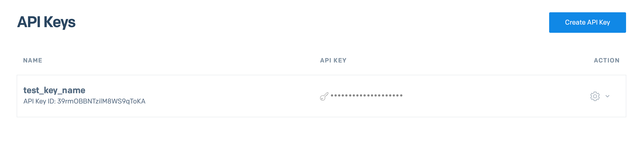Click the test_key_name link
Screen dimensions: 644x168
54,90
